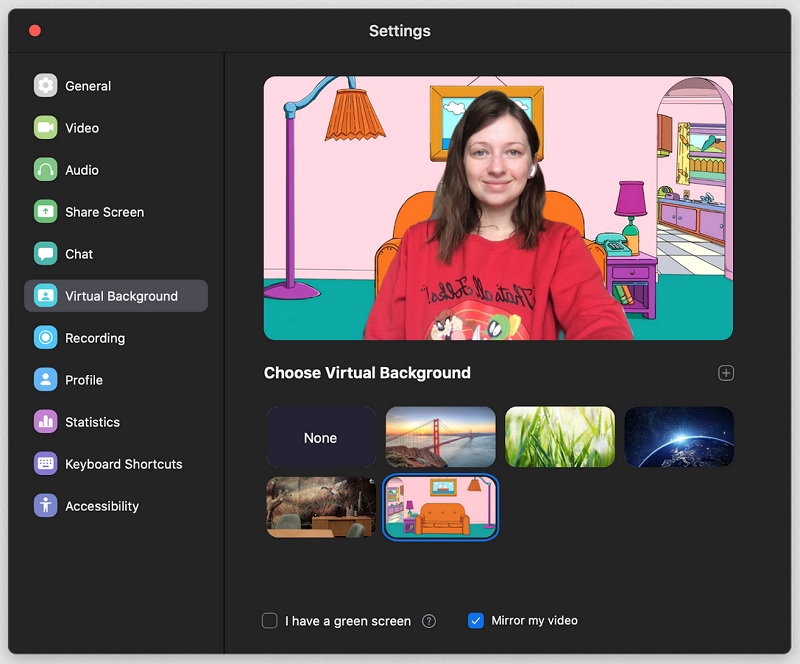The image size is (800, 664).
Task: Open the Profile settings tab
Action: tap(84, 380)
